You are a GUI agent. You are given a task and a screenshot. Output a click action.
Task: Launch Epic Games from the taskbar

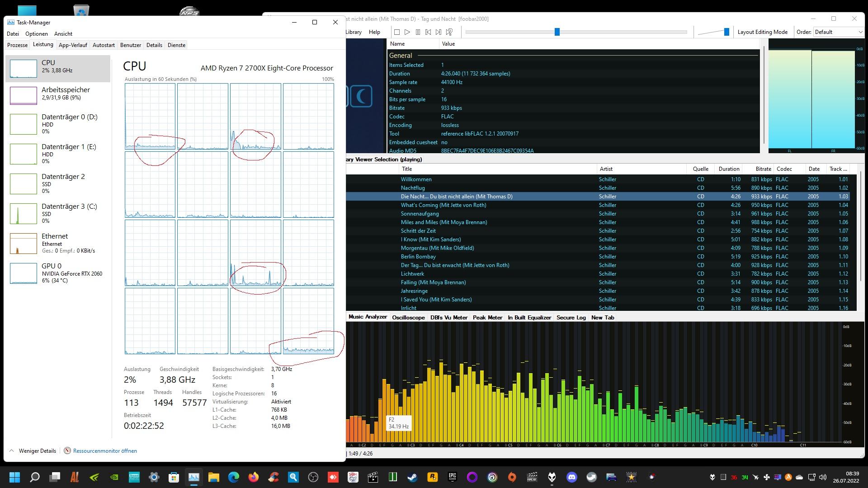453,477
